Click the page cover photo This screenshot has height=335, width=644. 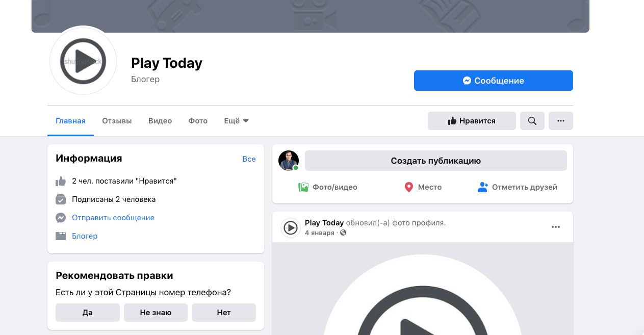[x=311, y=16]
